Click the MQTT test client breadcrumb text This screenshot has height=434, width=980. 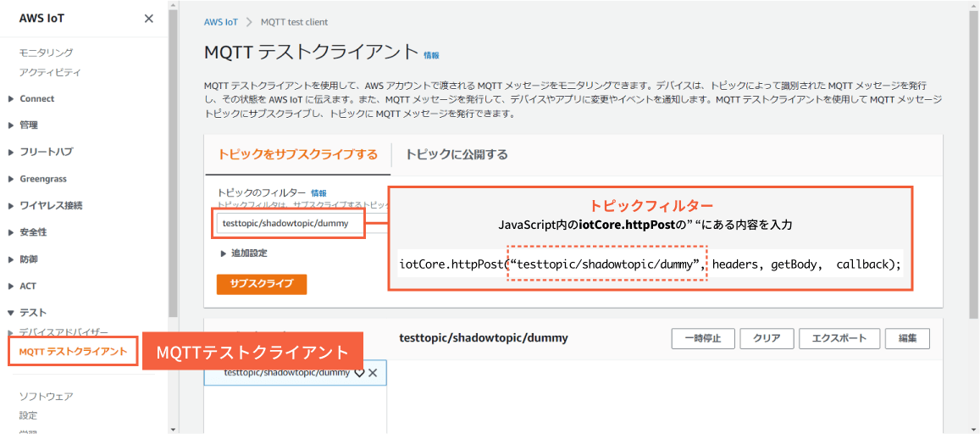(x=295, y=22)
